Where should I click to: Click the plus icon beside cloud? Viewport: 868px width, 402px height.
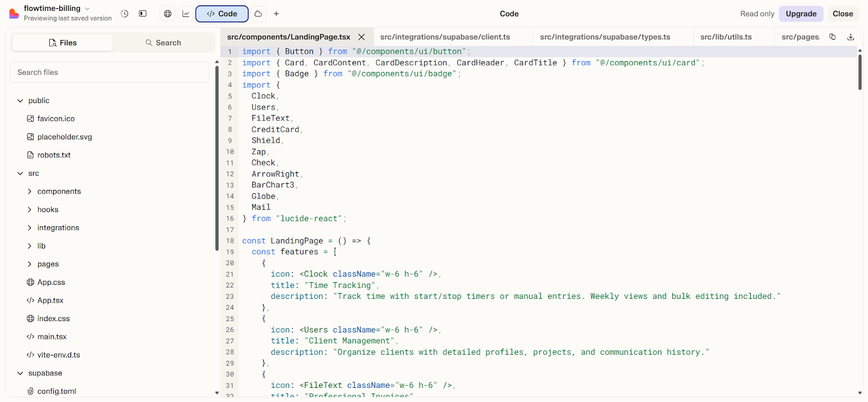[x=276, y=14]
